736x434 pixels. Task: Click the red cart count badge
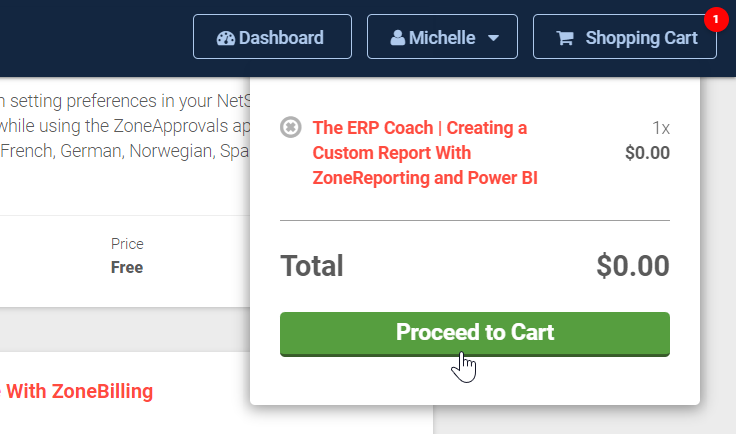point(713,19)
